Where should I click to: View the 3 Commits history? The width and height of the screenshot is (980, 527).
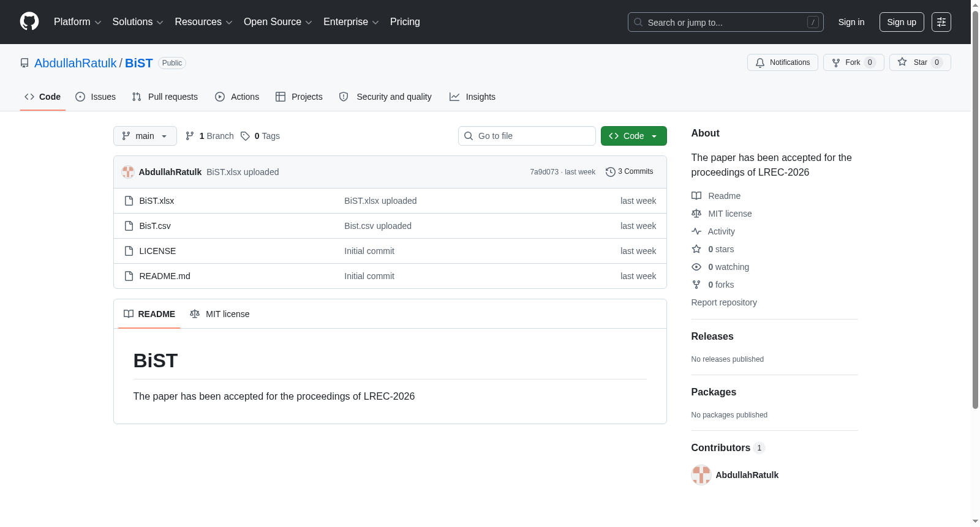(630, 171)
